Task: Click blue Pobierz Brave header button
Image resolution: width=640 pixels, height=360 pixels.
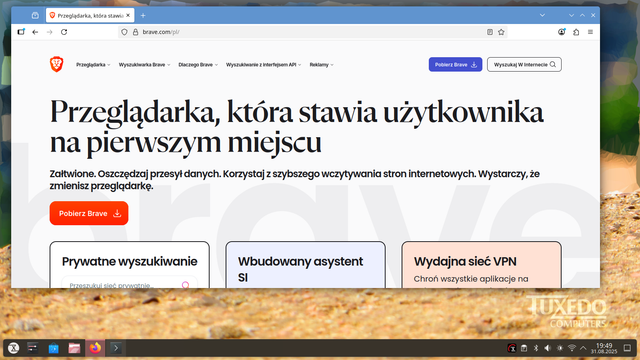Action: [x=455, y=64]
